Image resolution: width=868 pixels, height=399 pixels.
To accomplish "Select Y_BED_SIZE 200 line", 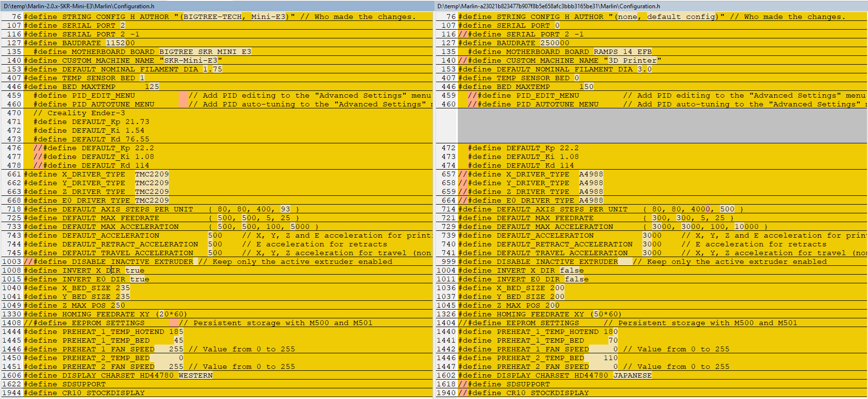I will [x=651, y=297].
